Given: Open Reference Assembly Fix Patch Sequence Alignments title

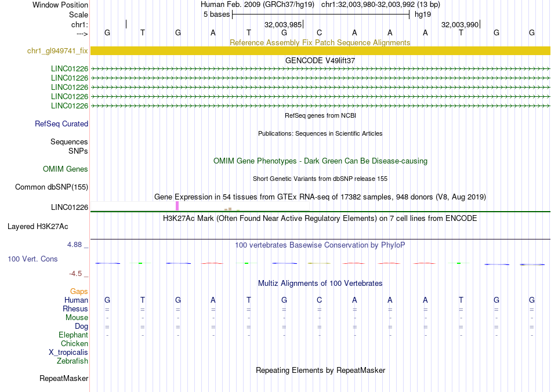Looking at the screenshot, I should 320,42.
